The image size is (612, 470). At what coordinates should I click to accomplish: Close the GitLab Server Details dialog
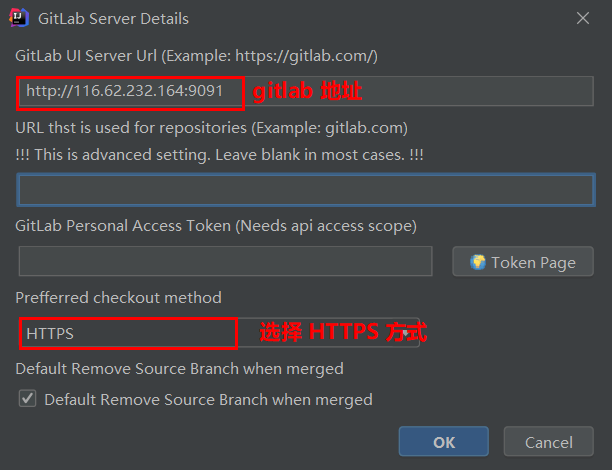(x=583, y=18)
